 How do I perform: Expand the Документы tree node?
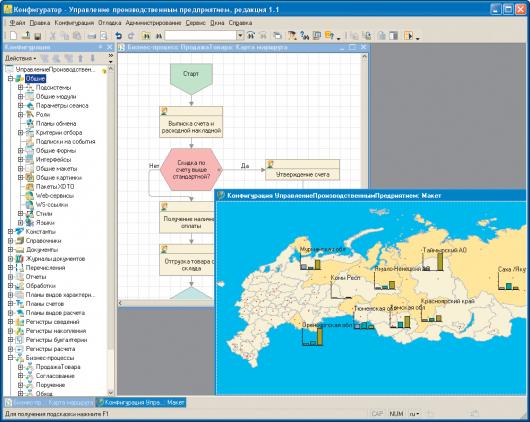pyautogui.click(x=10, y=250)
